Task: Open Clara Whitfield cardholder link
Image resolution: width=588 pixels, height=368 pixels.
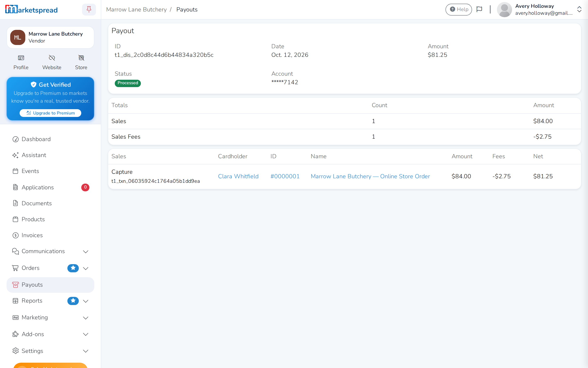Action: tap(238, 176)
